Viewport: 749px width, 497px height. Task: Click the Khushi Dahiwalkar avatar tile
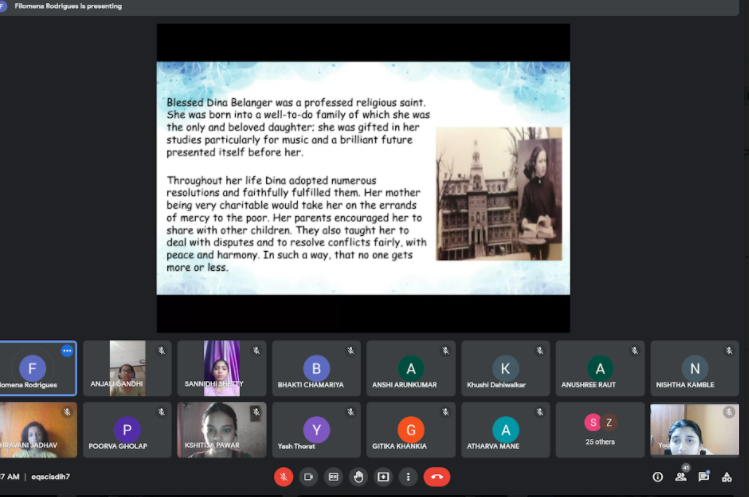pos(505,368)
